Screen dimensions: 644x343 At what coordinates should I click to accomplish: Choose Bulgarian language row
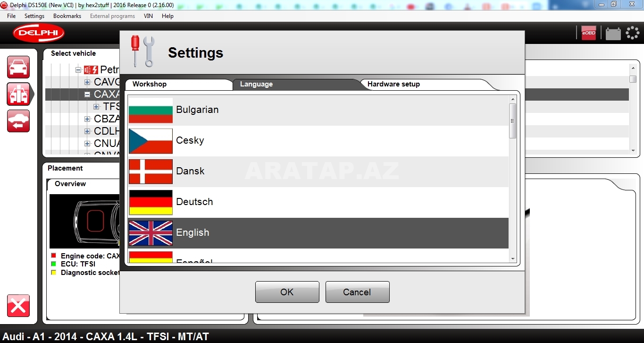[318, 110]
